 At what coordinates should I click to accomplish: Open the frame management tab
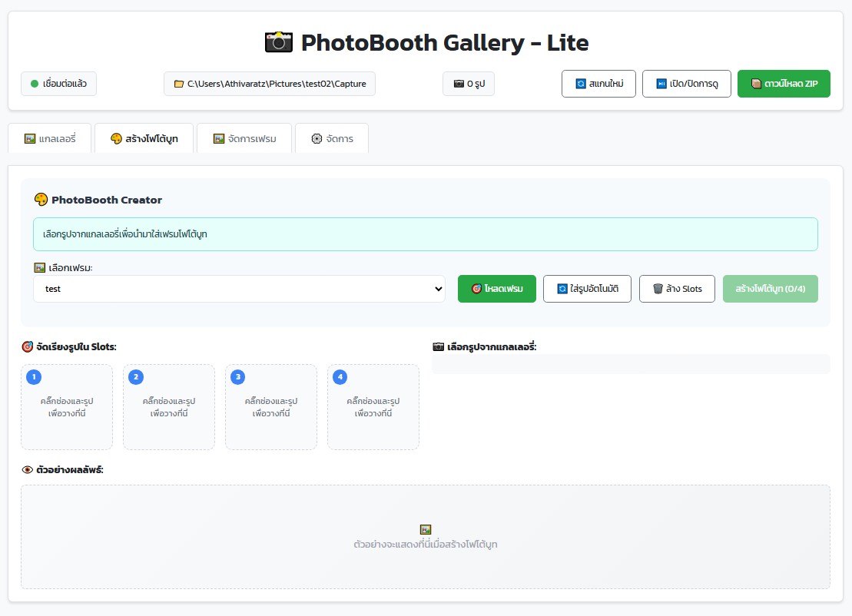(244, 138)
